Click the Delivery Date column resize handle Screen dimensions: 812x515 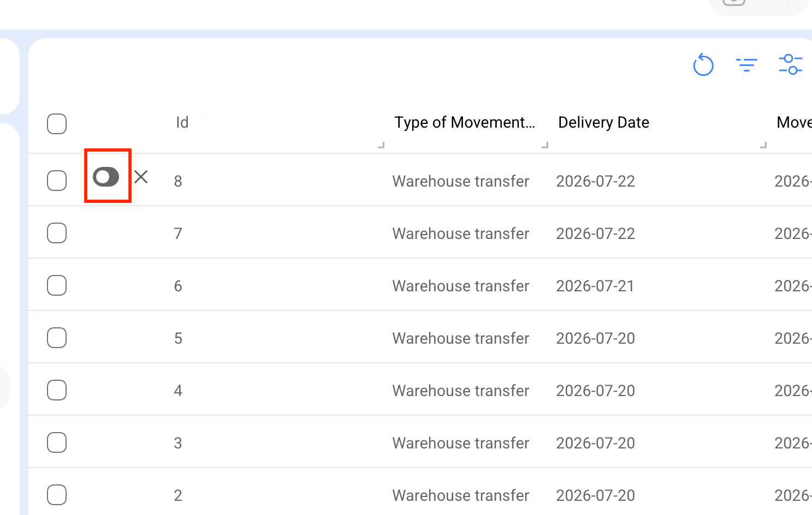[763, 145]
